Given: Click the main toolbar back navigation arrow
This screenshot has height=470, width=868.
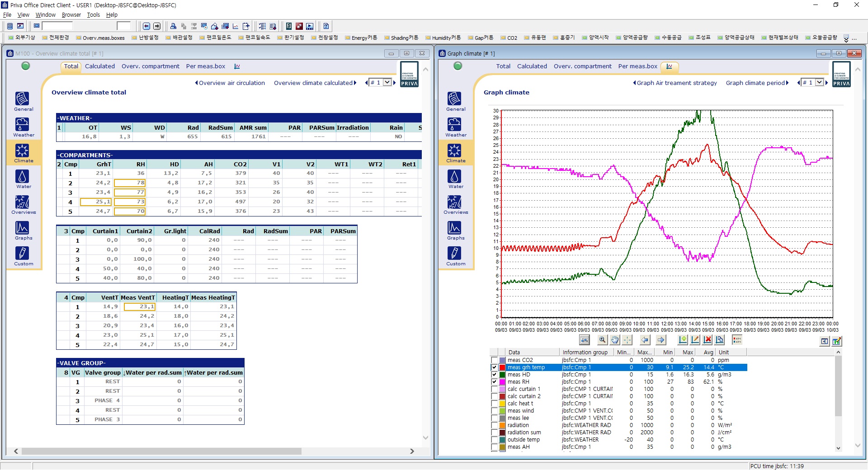Looking at the screenshot, I should tap(146, 26).
